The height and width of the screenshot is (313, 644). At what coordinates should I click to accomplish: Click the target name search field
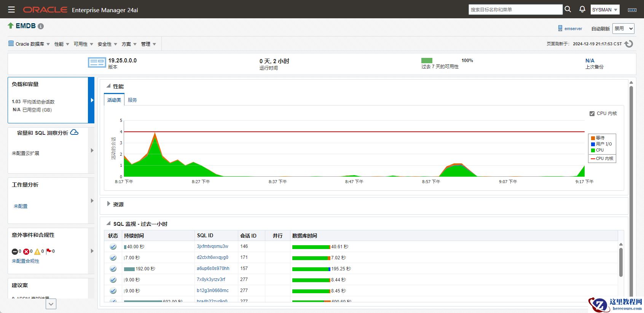pyautogui.click(x=515, y=10)
